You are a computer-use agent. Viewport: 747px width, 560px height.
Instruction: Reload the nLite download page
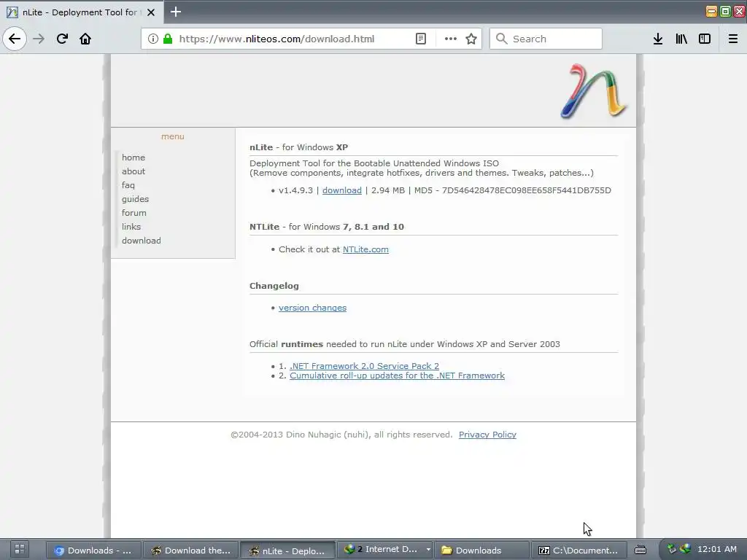[x=62, y=39]
